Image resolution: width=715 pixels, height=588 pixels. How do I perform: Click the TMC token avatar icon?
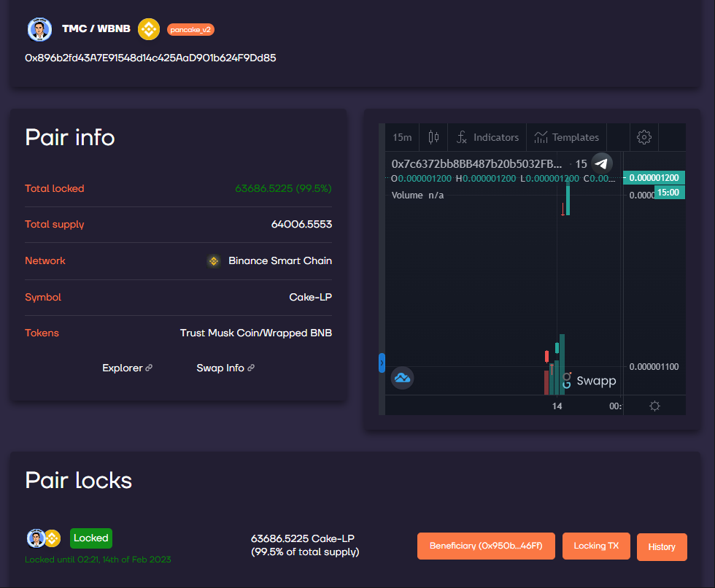(x=39, y=30)
